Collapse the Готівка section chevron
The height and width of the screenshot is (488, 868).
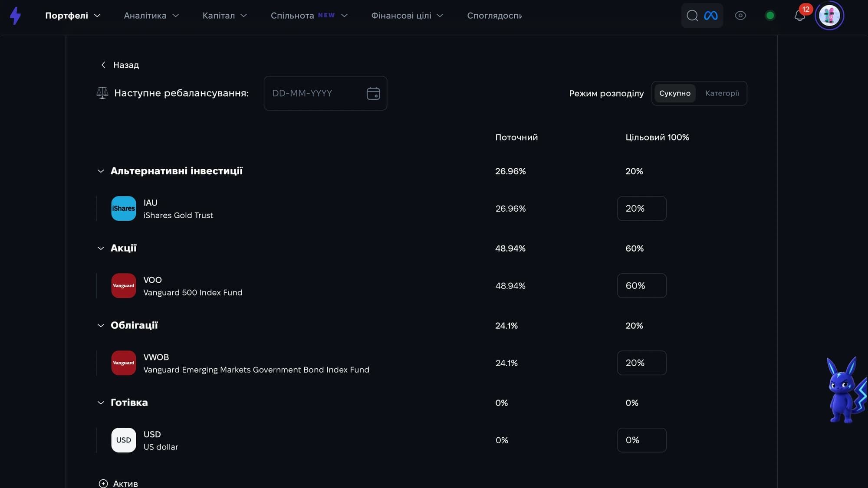[101, 403]
